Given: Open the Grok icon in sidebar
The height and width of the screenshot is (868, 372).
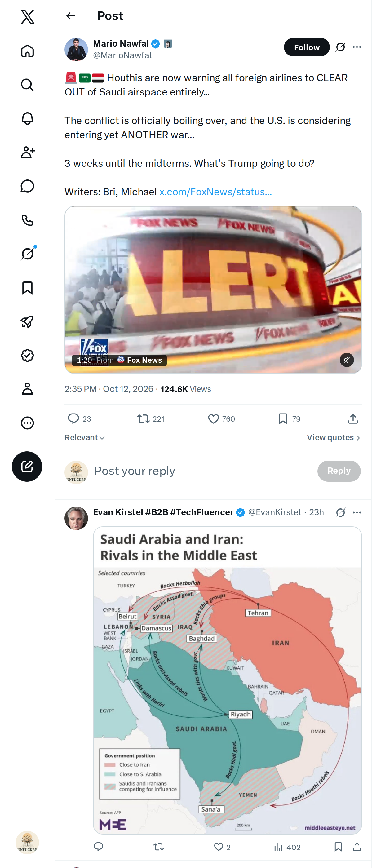Looking at the screenshot, I should click(27, 254).
